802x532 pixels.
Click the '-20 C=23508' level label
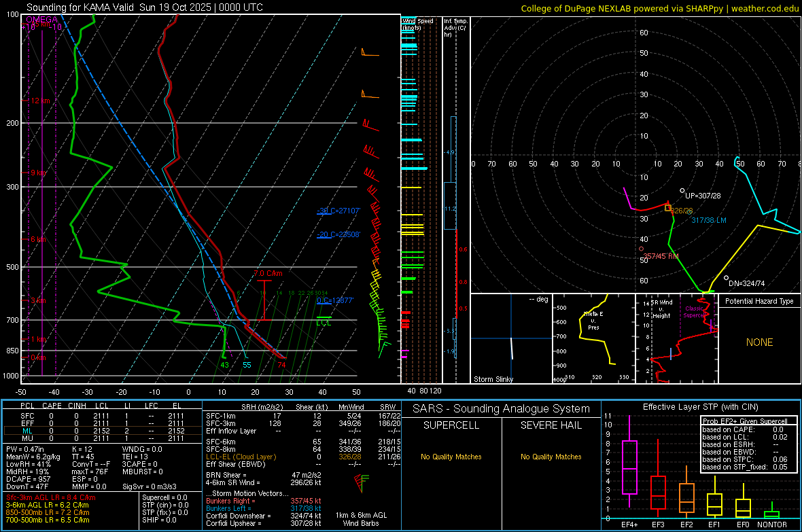coord(338,235)
